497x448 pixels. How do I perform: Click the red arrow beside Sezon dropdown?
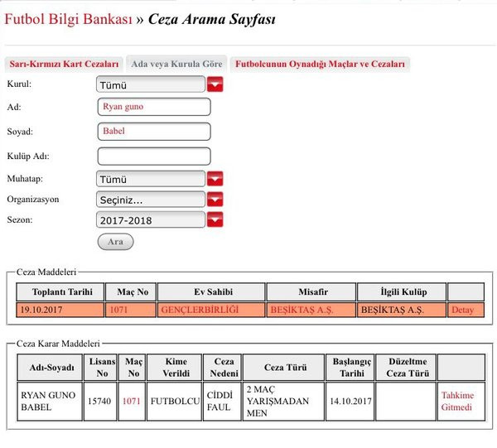(x=215, y=219)
